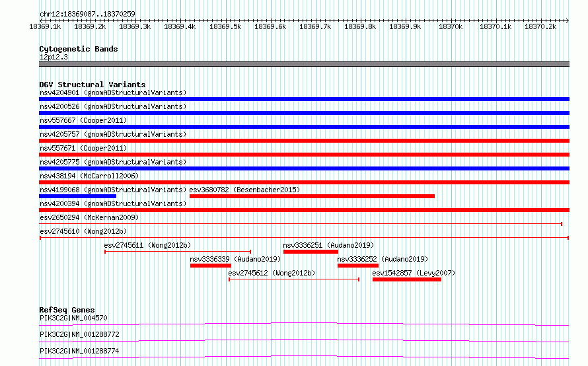The image size is (588, 366).
Task: Click the Cytogenetic Bands track heading
Action: click(79, 49)
